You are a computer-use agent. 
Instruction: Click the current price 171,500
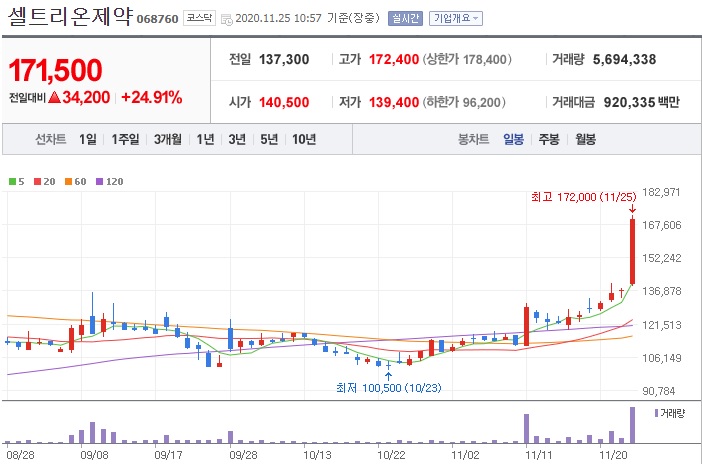[x=56, y=70]
